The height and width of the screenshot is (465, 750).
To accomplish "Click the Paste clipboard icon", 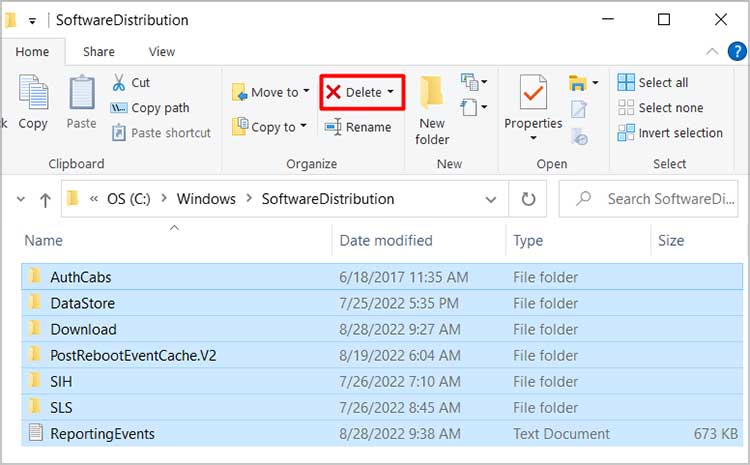I will [81, 92].
